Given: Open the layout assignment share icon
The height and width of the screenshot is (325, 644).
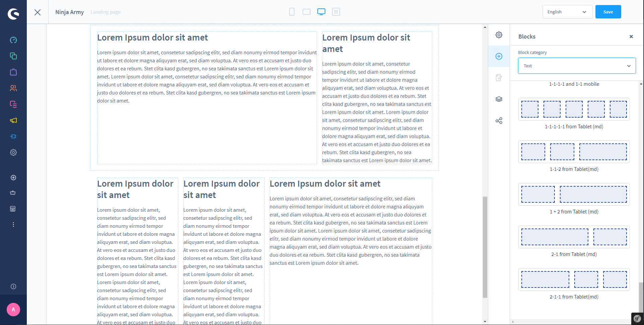Looking at the screenshot, I should coord(499,121).
